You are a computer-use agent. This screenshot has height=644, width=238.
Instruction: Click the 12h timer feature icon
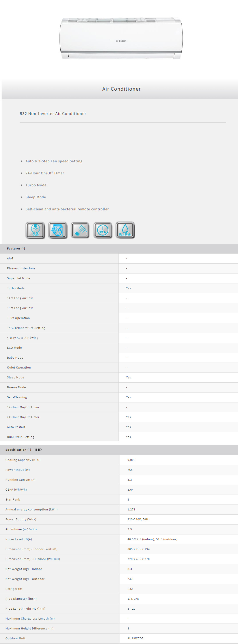point(103,230)
